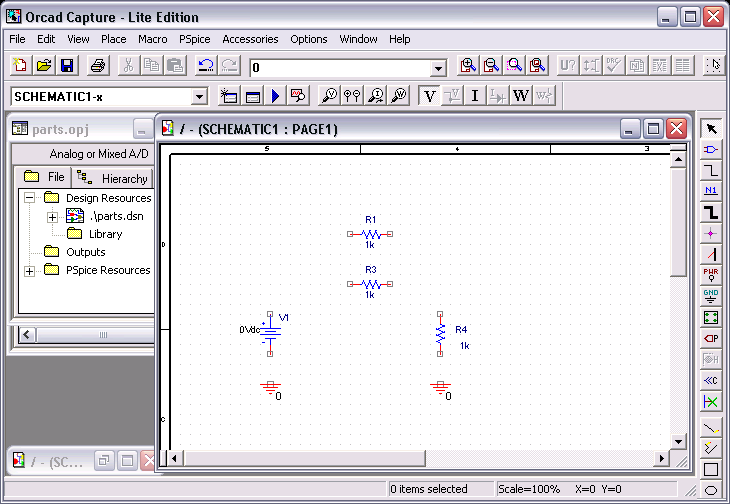Select the Place Ground tool

(x=711, y=295)
